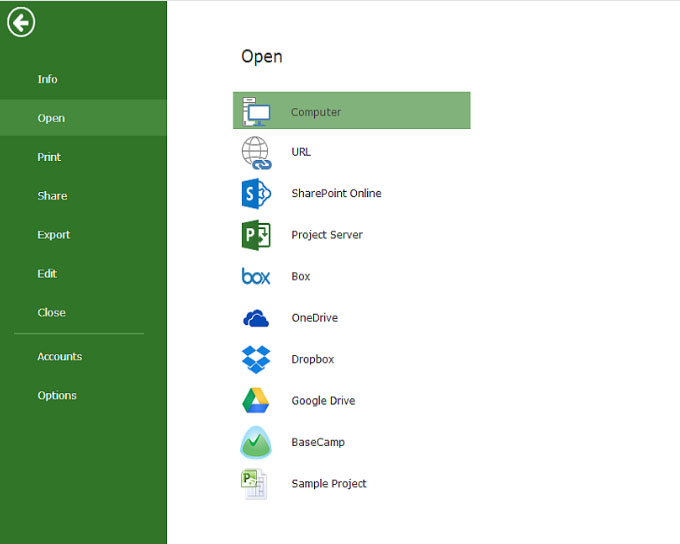The image size is (680, 544).
Task: Click the Box logo icon
Action: [256, 276]
